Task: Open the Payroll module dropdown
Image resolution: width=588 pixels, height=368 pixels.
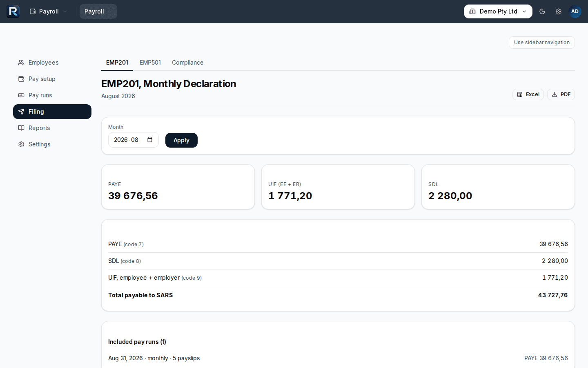Action: pos(48,11)
